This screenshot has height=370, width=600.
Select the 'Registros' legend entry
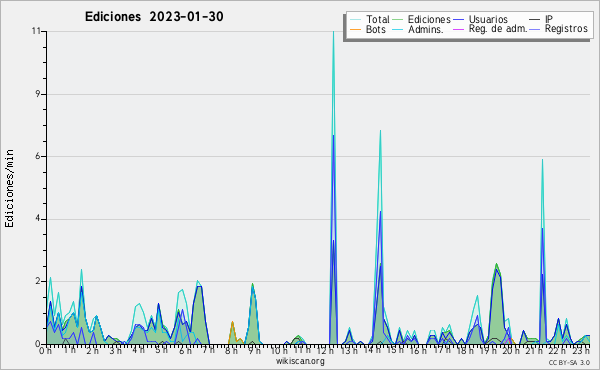click(559, 29)
